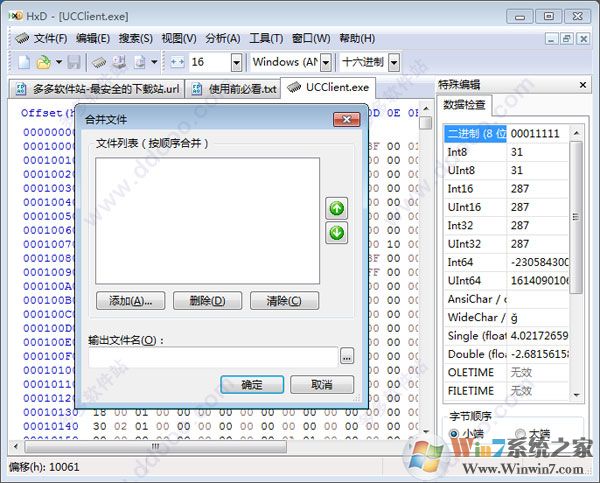
Task: Select the UCClient.exe tab
Action: [x=328, y=87]
